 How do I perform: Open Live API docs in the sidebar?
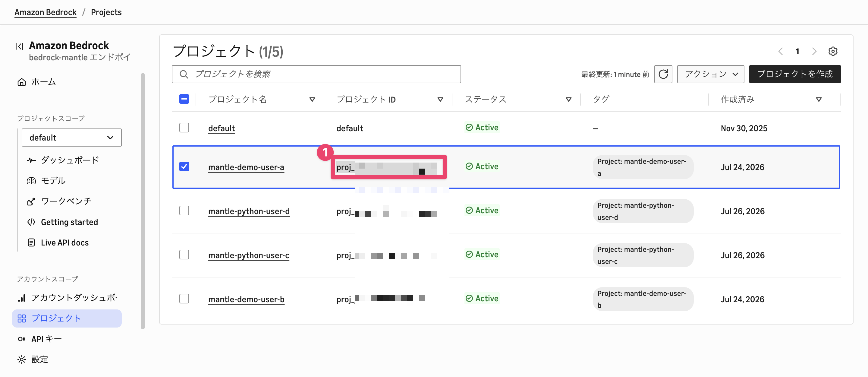65,243
